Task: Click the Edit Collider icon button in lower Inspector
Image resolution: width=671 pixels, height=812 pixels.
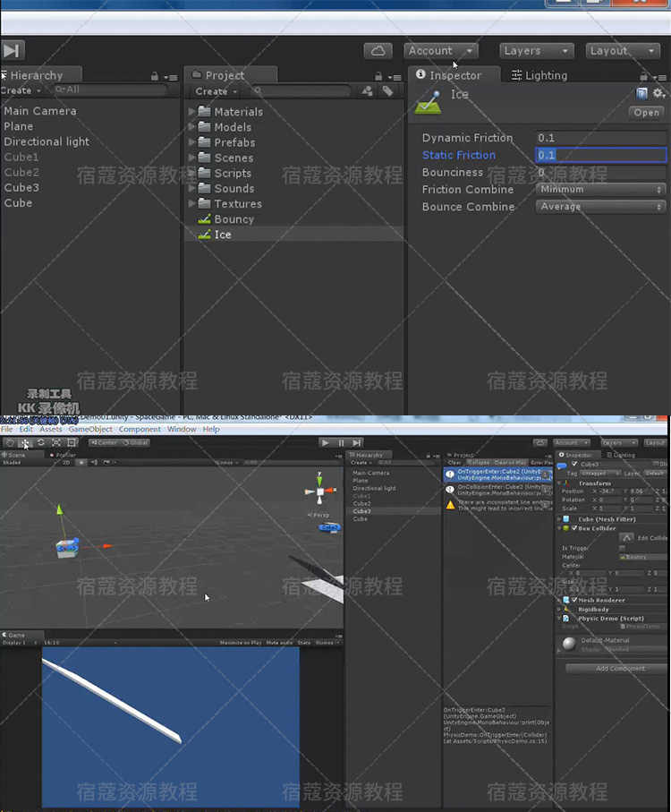Action: pyautogui.click(x=626, y=537)
